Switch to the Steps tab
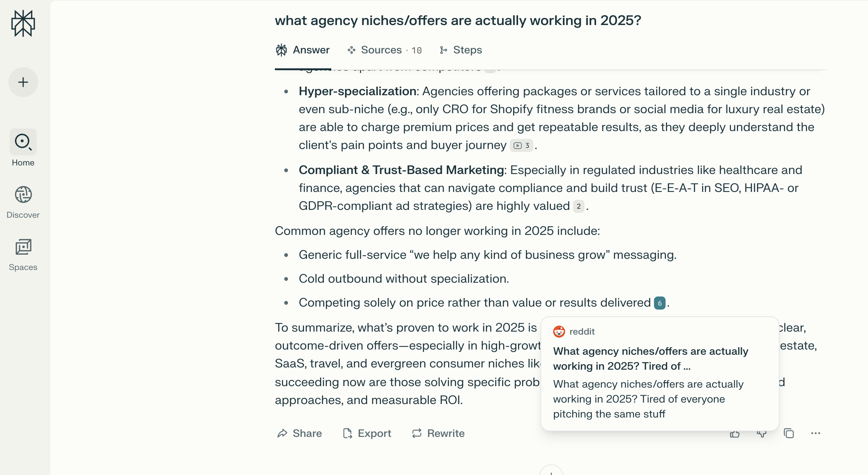Viewport: 868px width, 475px height. click(461, 50)
